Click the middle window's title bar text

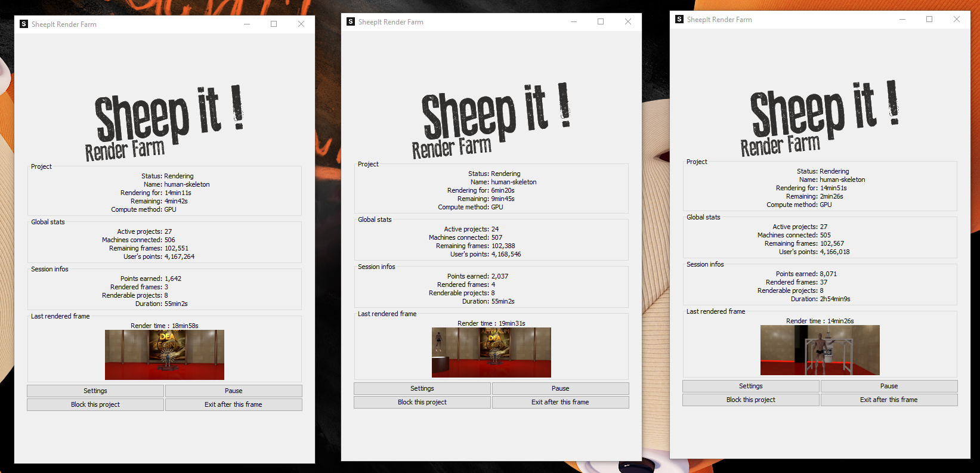pyautogui.click(x=391, y=22)
